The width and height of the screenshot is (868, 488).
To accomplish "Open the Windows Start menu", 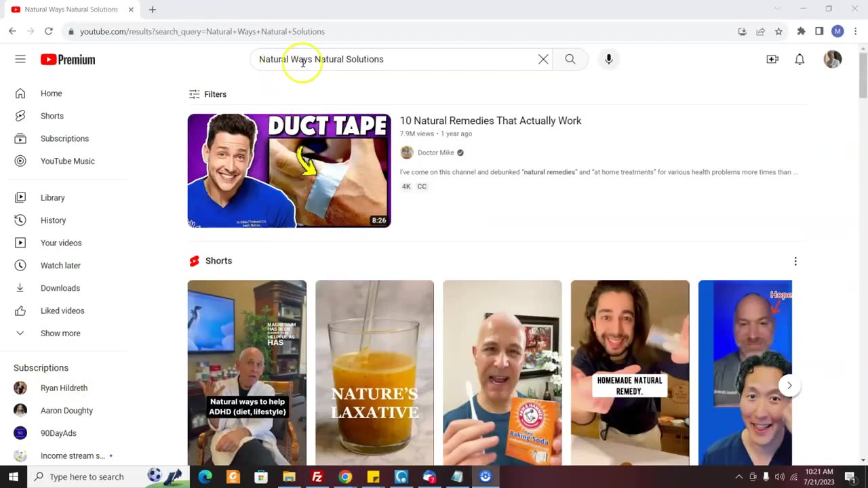I will tap(13, 476).
